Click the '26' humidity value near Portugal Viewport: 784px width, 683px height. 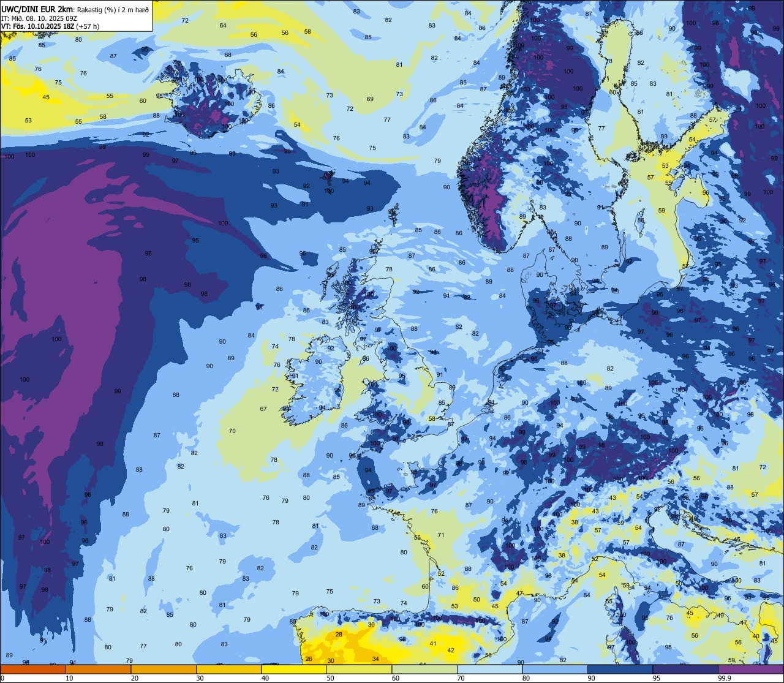[309, 659]
